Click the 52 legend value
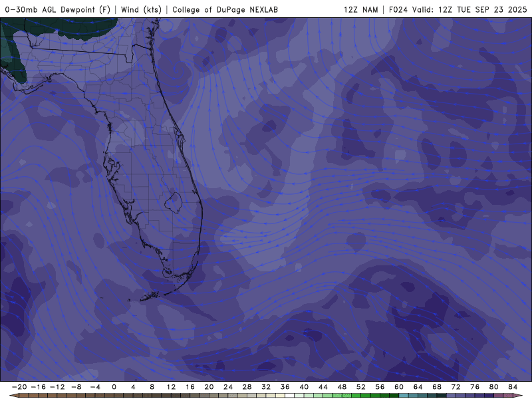The width and height of the screenshot is (532, 399). coord(361,387)
